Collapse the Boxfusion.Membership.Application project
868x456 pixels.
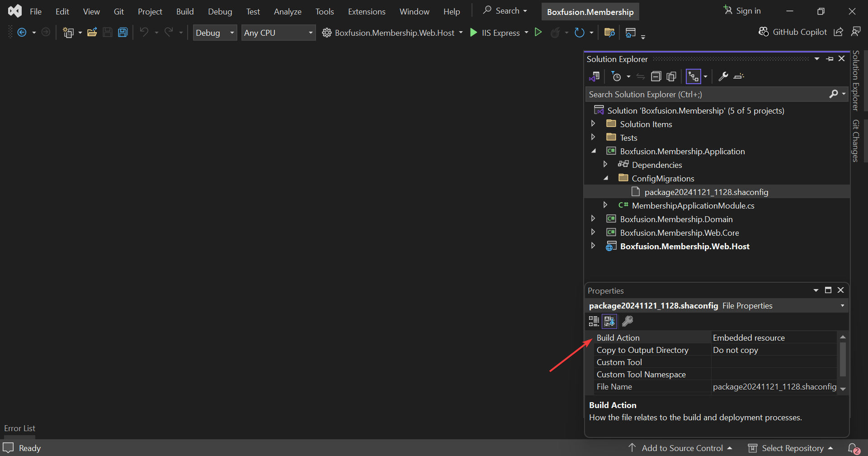point(594,151)
